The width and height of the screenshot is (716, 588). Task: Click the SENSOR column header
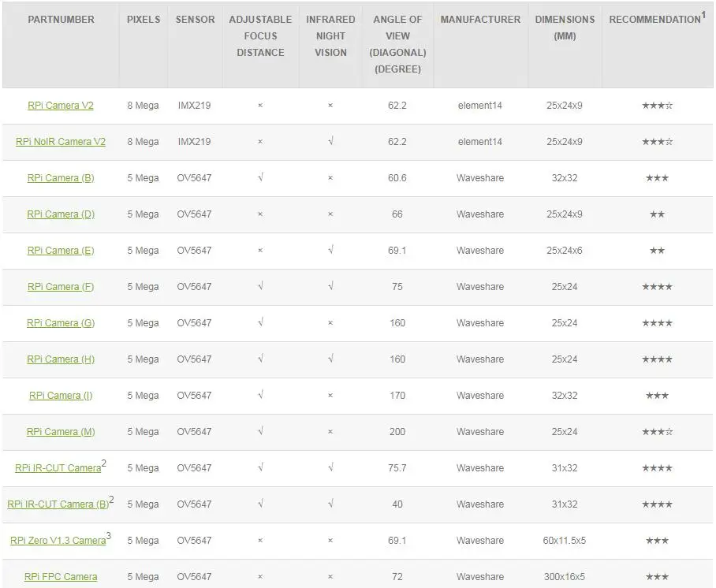194,19
